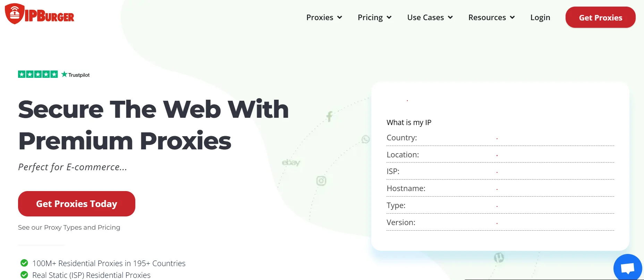This screenshot has width=644, height=280.
Task: Click green checkmark beside Real Static Proxies
Action: [x=24, y=275]
